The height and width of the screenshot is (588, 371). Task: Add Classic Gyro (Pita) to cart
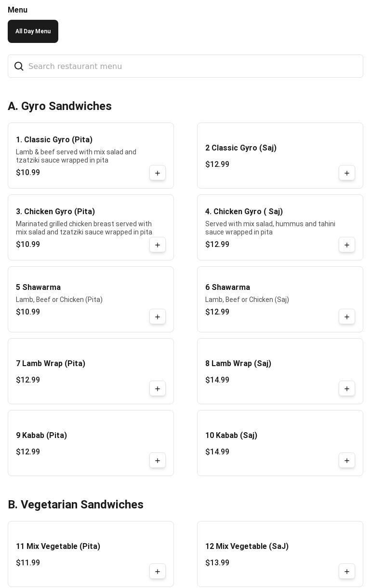tap(158, 173)
